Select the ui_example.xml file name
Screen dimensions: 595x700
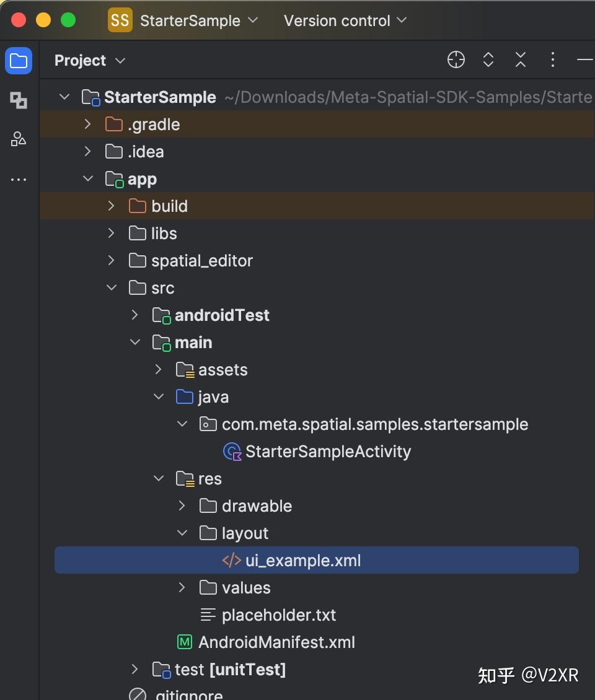point(303,560)
